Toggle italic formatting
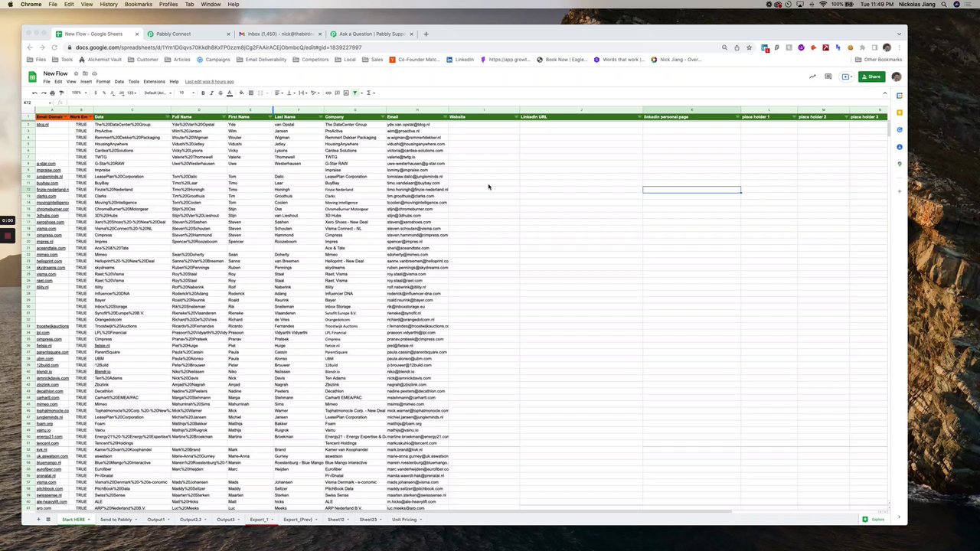Viewport: 980px width, 551px height. point(212,93)
